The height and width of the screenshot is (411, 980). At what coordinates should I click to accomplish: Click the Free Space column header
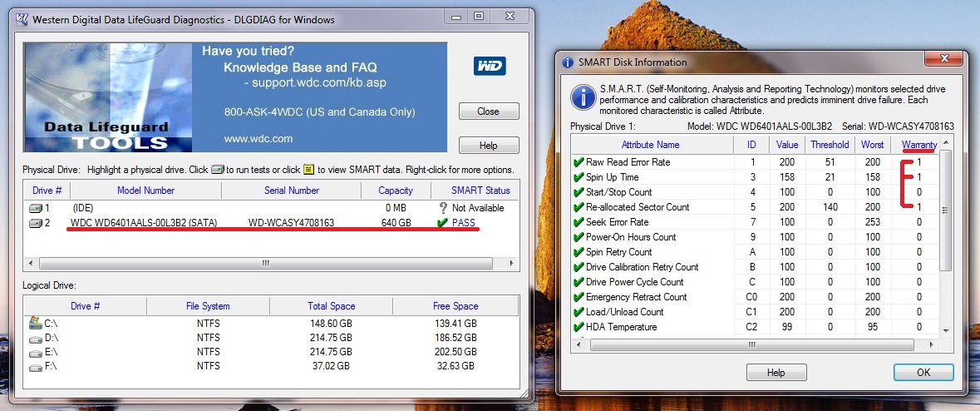tap(456, 306)
